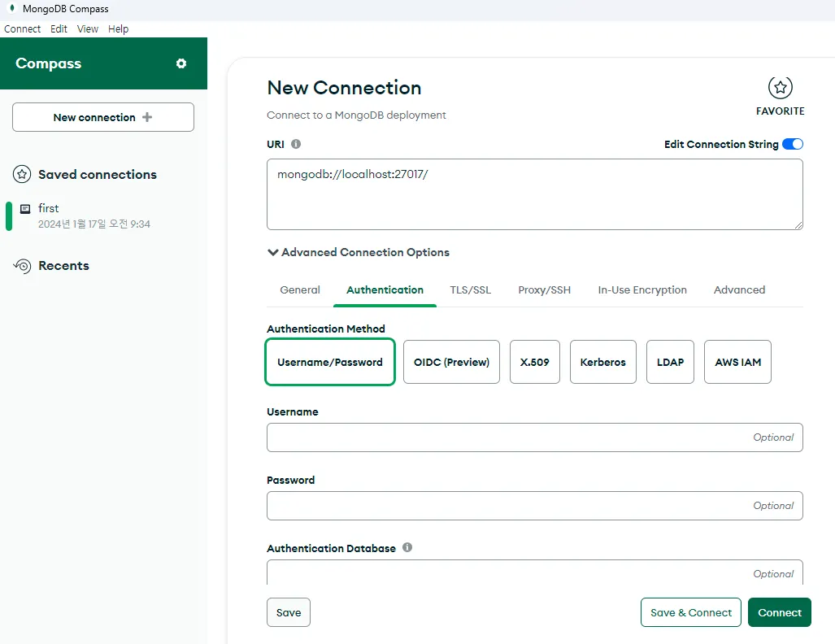
Task: Click the New connection button
Action: pos(103,117)
